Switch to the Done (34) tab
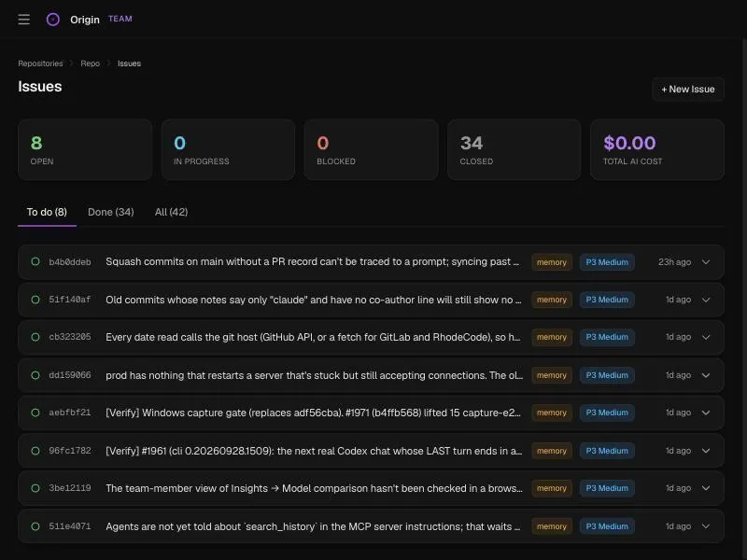The height and width of the screenshot is (560, 747). 111,213
